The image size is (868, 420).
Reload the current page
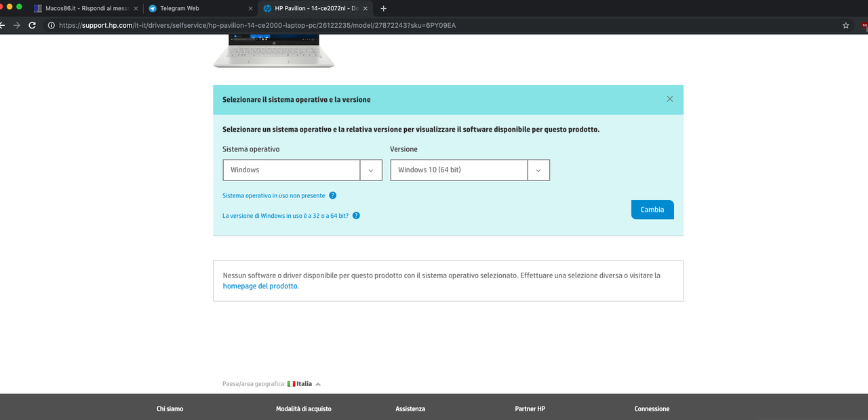point(32,25)
